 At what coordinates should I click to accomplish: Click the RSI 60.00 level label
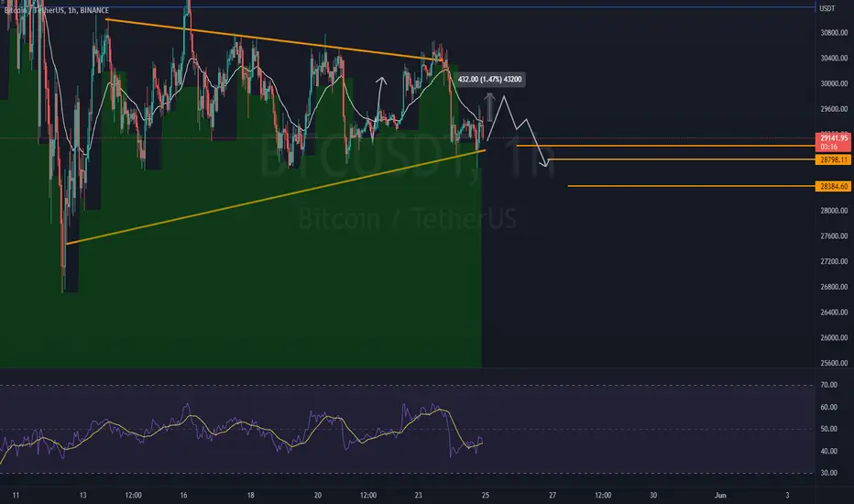click(829, 408)
